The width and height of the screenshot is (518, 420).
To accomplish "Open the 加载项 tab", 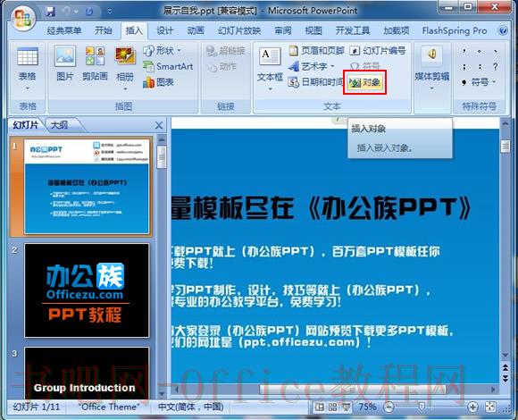I will [x=397, y=30].
